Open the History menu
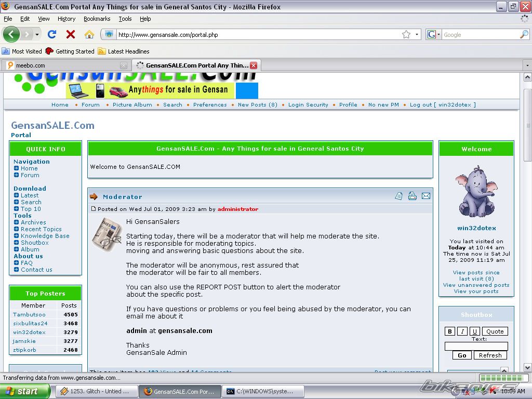The image size is (532, 399). pyautogui.click(x=66, y=19)
